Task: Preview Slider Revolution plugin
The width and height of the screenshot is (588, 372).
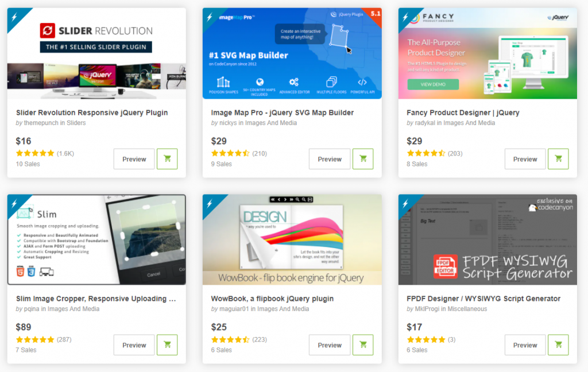Action: (x=134, y=159)
